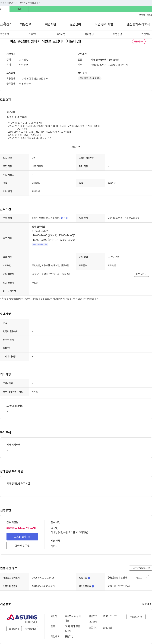This screenshot has height=644, width=152.
Task: Click the ASUNG DAISO company logo
Action: pos(22,619)
